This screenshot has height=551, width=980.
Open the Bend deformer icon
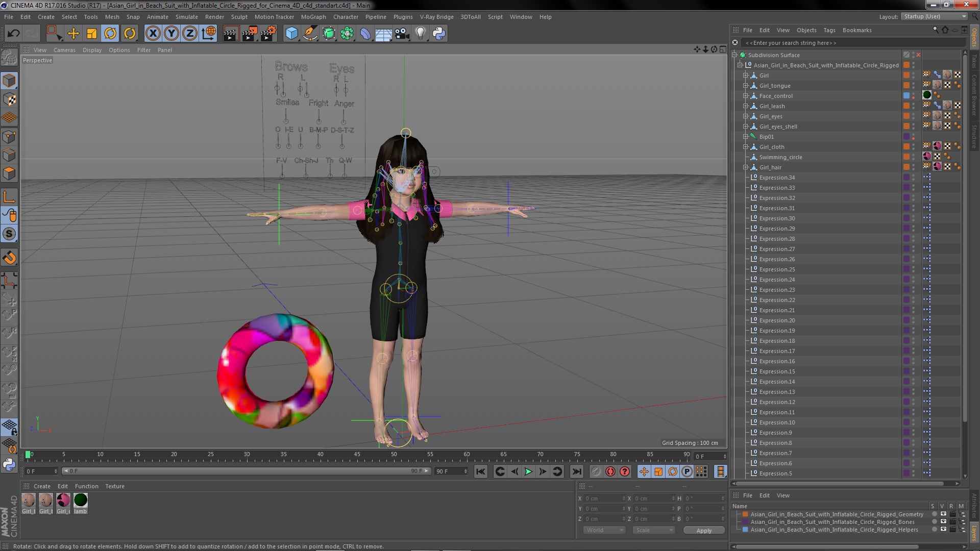click(x=365, y=34)
